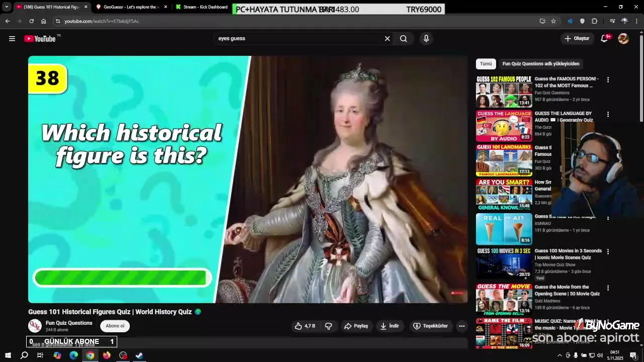644x362 pixels.
Task: Open options menu for 'Guess the FAMOUS PERSON' video
Action: pyautogui.click(x=608, y=80)
